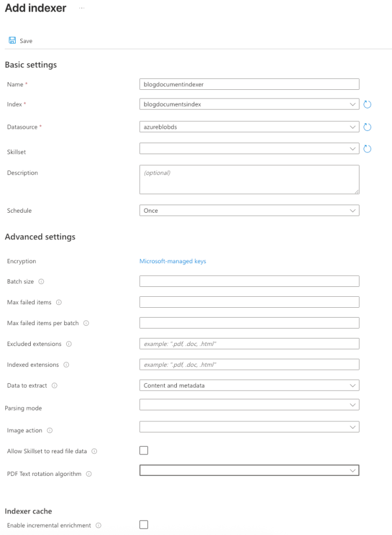Check Allow Skillset to read file data
392x535 pixels.
[x=144, y=450]
